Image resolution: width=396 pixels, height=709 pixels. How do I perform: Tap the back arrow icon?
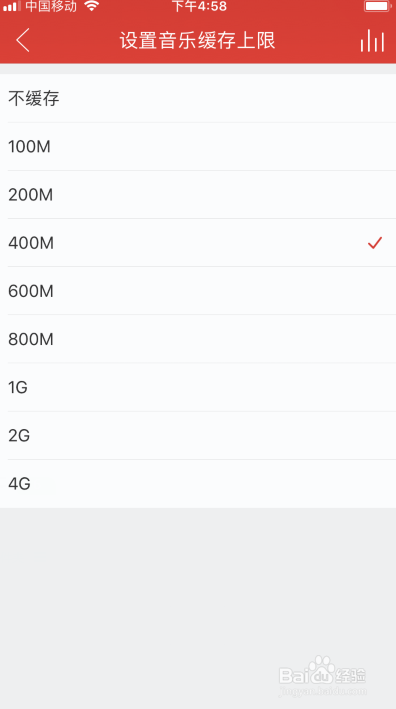(23, 40)
